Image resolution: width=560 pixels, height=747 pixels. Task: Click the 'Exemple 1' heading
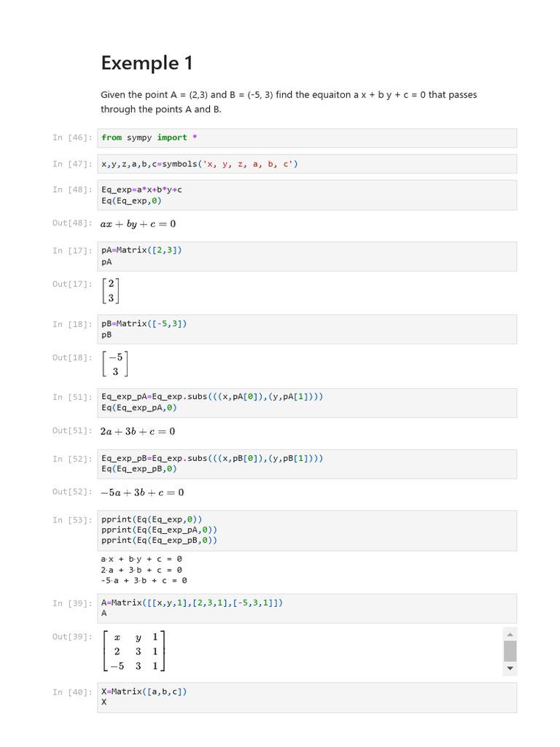[147, 63]
